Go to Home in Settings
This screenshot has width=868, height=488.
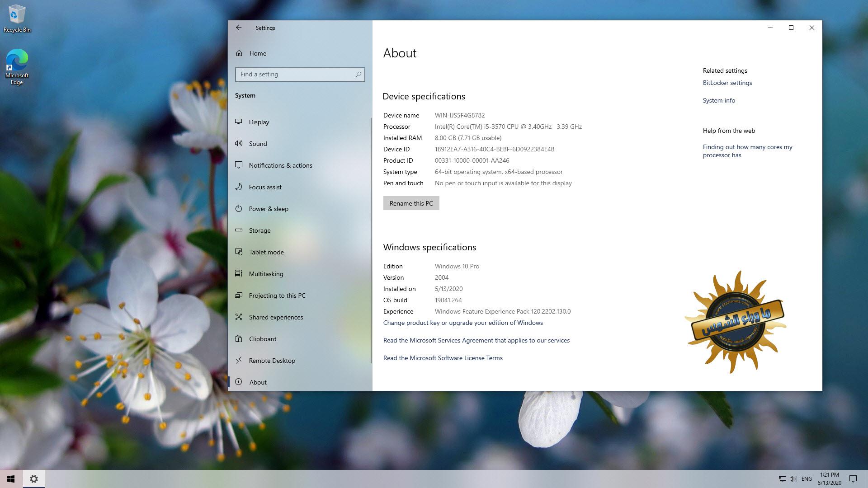pos(258,53)
